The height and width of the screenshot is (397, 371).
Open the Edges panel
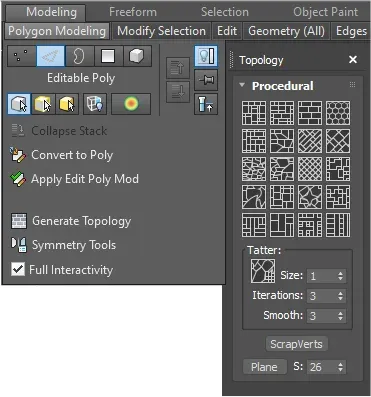(351, 31)
